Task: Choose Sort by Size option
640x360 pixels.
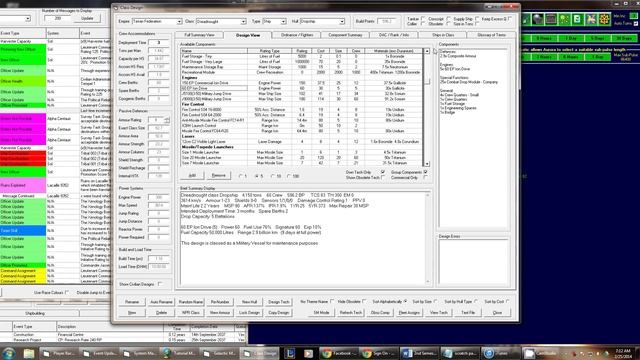Action: click(436, 301)
